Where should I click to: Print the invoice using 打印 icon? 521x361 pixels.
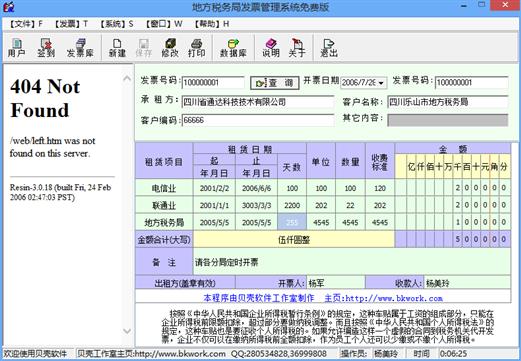(x=196, y=48)
